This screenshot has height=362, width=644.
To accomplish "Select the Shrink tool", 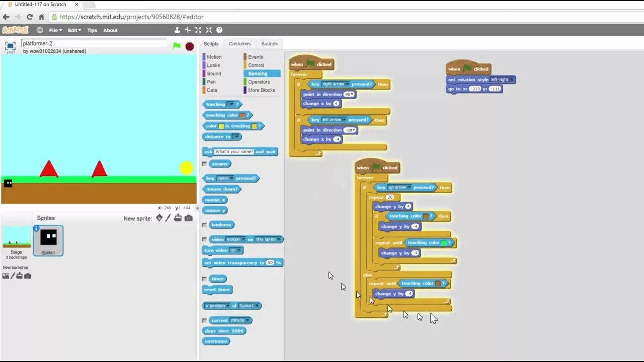I will [209, 30].
